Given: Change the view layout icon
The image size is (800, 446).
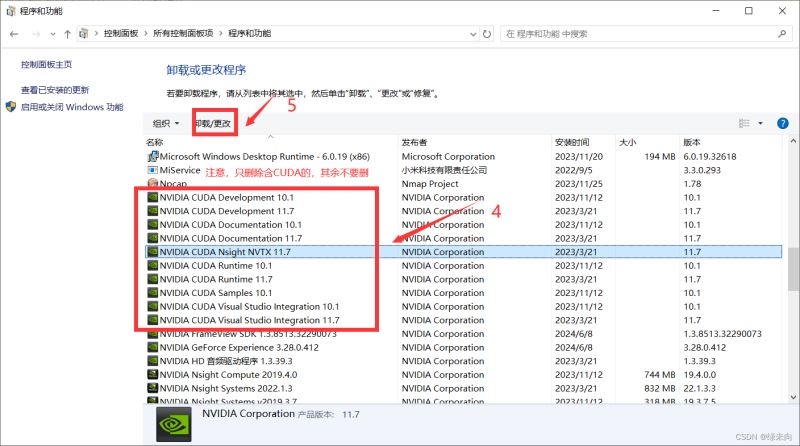Looking at the screenshot, I should [744, 123].
